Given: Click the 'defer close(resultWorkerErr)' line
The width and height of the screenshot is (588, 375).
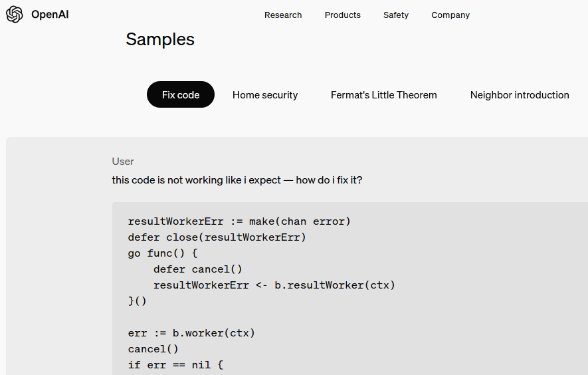Looking at the screenshot, I should [217, 237].
